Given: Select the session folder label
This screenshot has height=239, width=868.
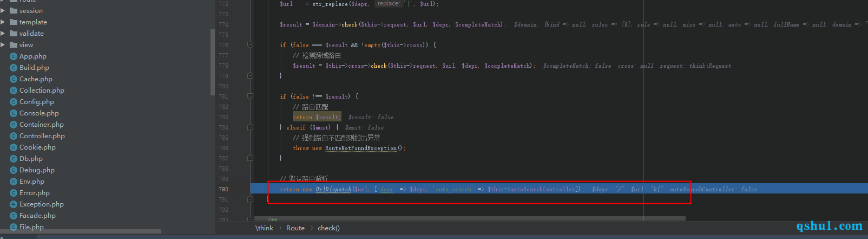Looking at the screenshot, I should coord(31,10).
